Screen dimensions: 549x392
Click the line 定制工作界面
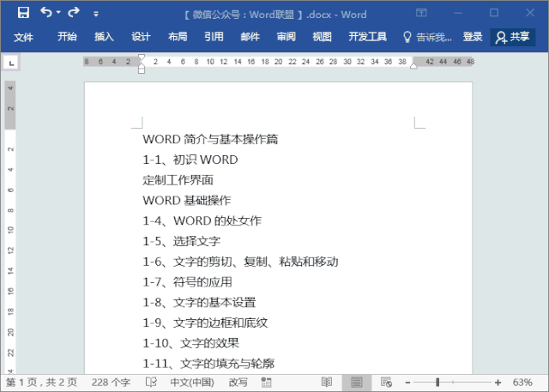[178, 180]
